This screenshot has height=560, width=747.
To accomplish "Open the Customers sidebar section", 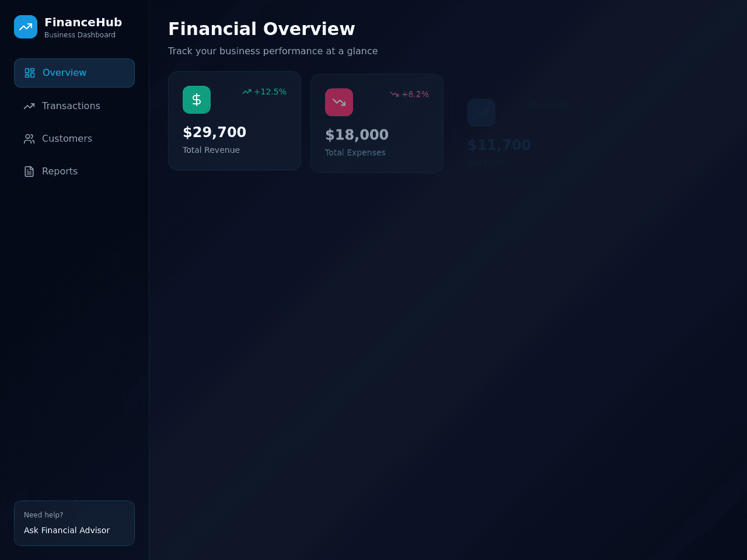I will tap(74, 138).
